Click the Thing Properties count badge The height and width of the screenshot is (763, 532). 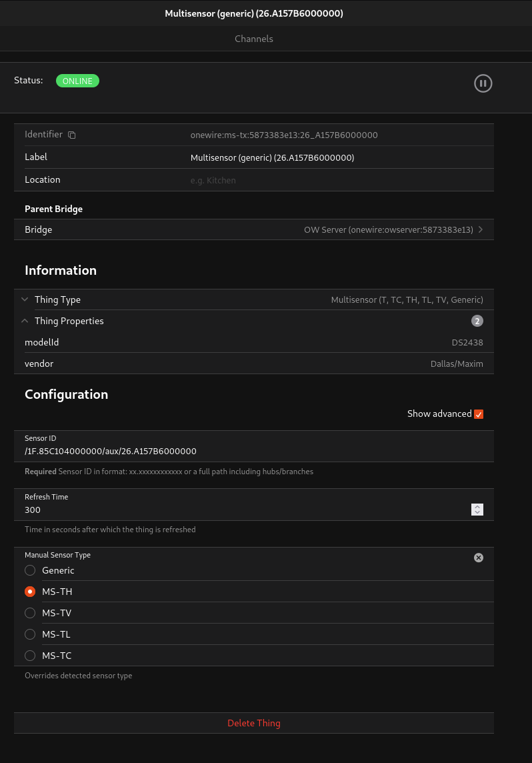coord(477,321)
